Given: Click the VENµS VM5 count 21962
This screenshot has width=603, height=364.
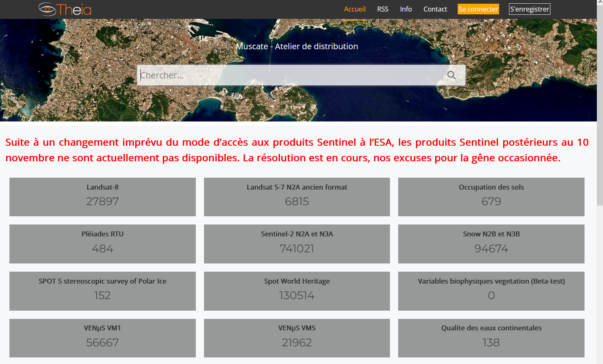Looking at the screenshot, I should (297, 343).
